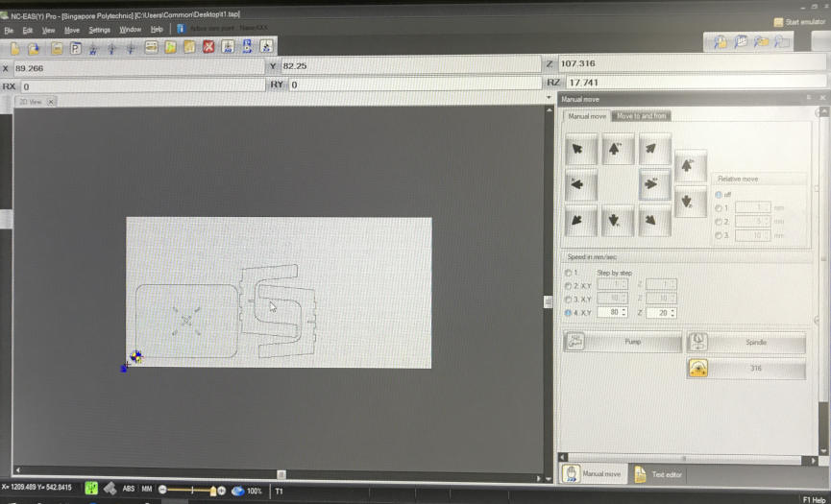Toggle the Spindle button
This screenshot has width=831, height=504.
746,343
